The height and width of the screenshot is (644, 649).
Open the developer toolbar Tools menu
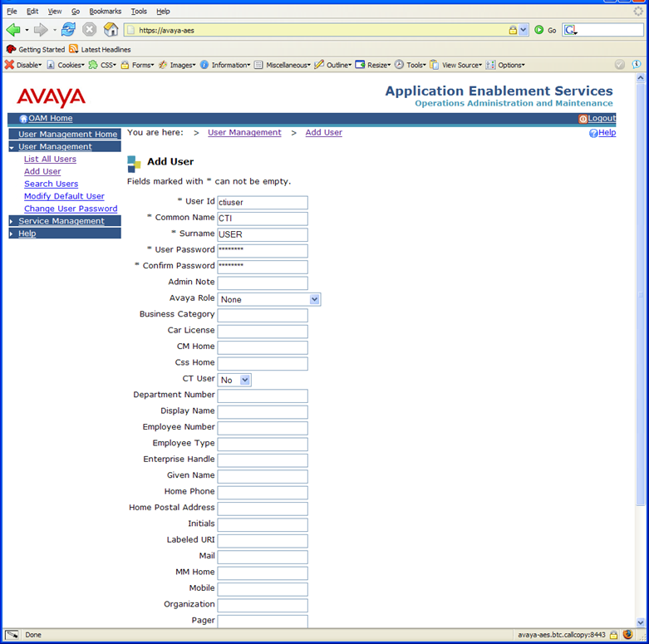coord(411,65)
